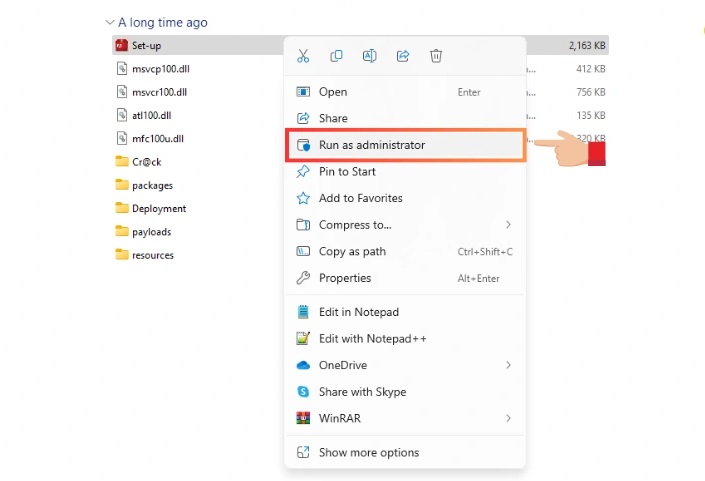705x481 pixels.
Task: Select the 'Cr@ck' folder name
Action: tap(147, 162)
